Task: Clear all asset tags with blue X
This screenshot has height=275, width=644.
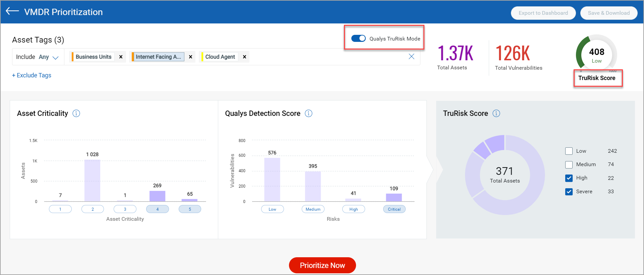Action: (411, 57)
